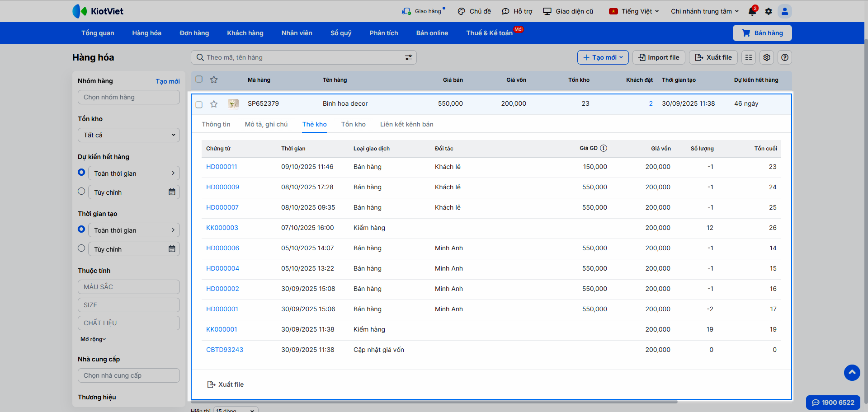This screenshot has height=412, width=868.
Task: Toggle the select-all header checkbox
Action: [199, 80]
